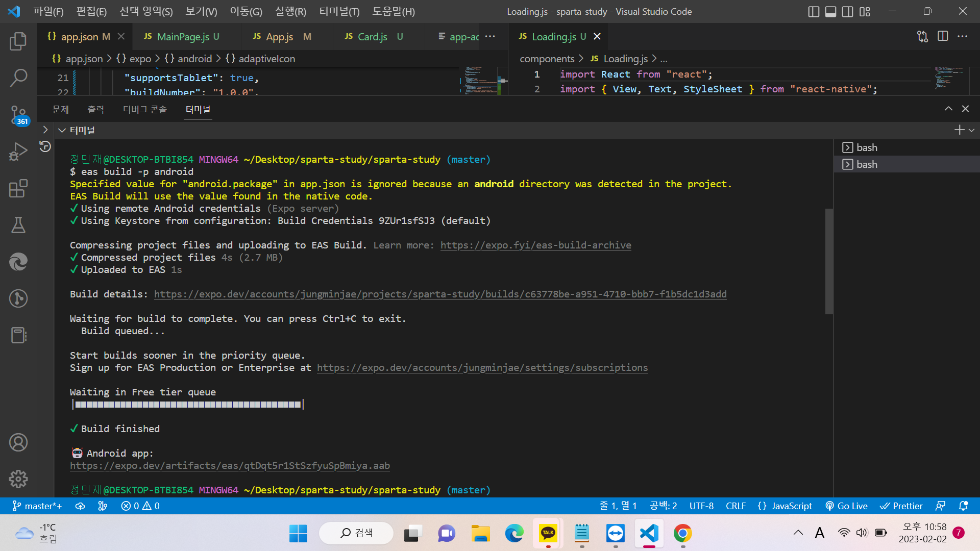This screenshot has height=551, width=980.
Task: Open Chrome from the taskbar
Action: coord(683,533)
